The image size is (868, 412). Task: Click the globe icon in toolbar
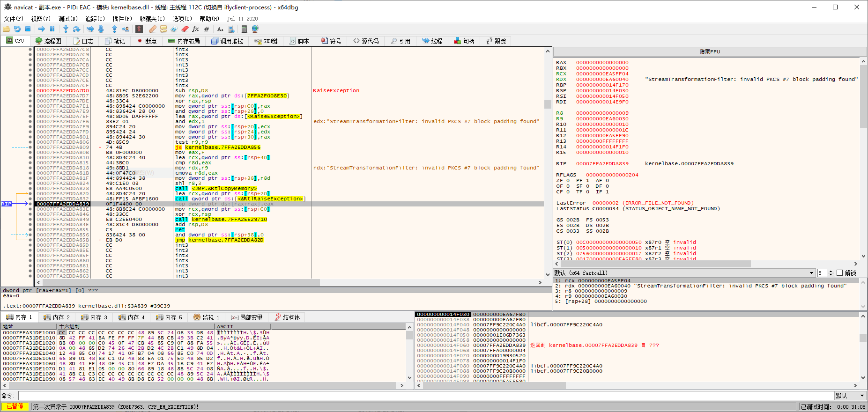coord(255,29)
